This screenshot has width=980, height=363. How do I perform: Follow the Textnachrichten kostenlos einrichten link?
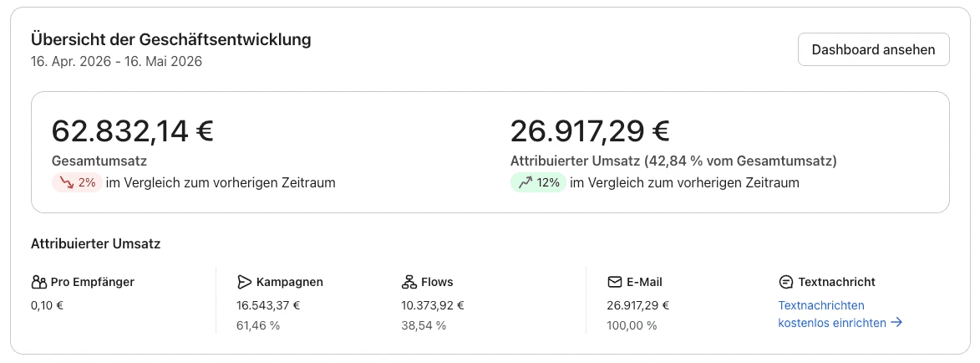point(840,314)
